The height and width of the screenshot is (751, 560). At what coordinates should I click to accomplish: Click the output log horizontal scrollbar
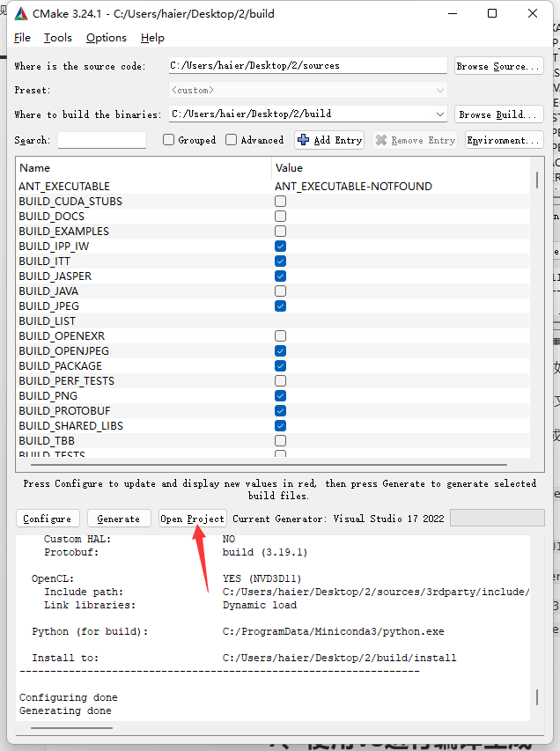72,728
